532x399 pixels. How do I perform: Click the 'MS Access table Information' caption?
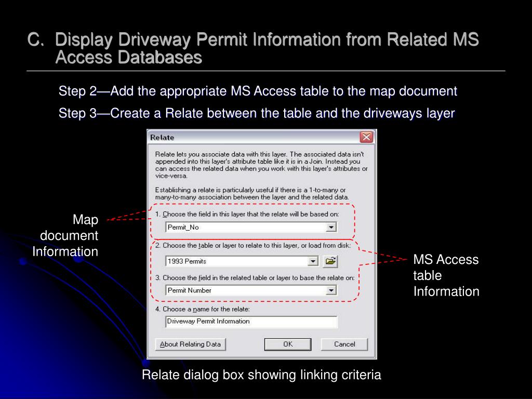446,275
